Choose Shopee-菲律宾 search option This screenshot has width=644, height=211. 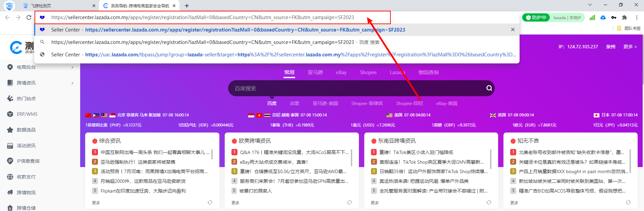coord(367,103)
